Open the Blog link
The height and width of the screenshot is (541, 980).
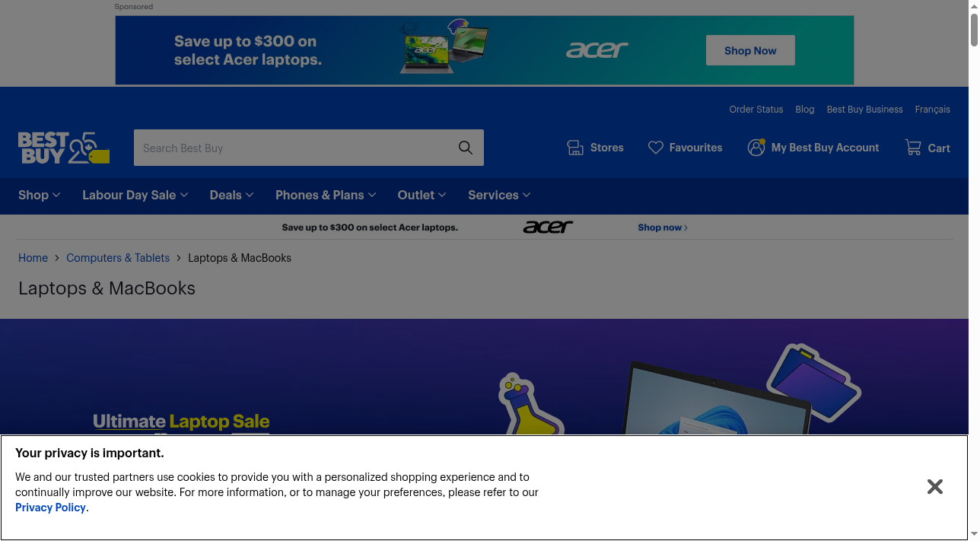[x=805, y=110]
